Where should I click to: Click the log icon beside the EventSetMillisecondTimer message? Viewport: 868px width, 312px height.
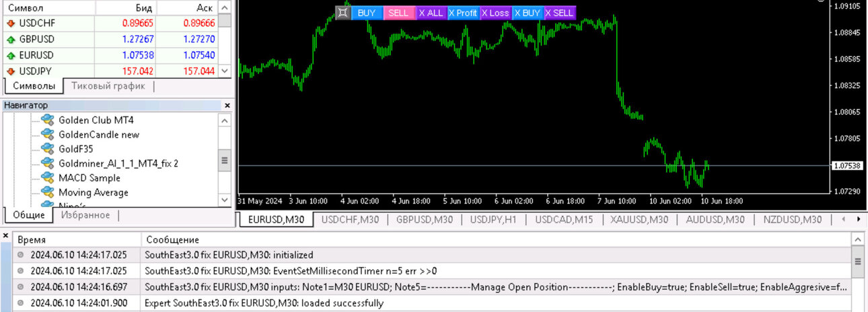(20, 271)
